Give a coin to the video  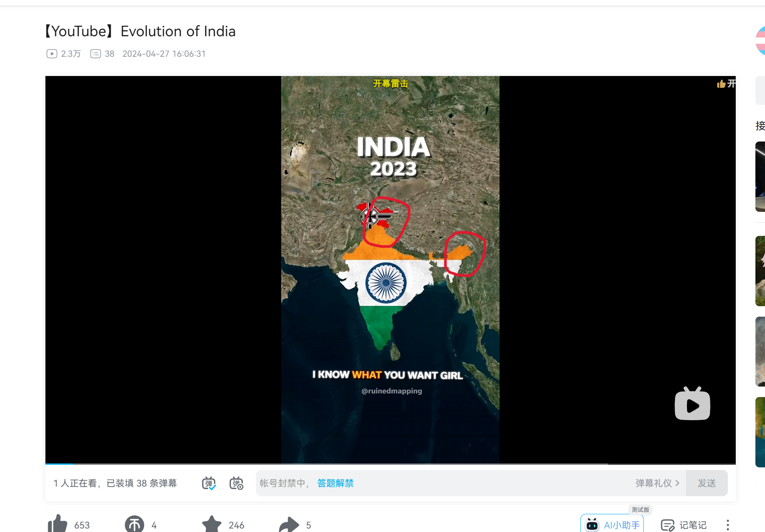(134, 524)
